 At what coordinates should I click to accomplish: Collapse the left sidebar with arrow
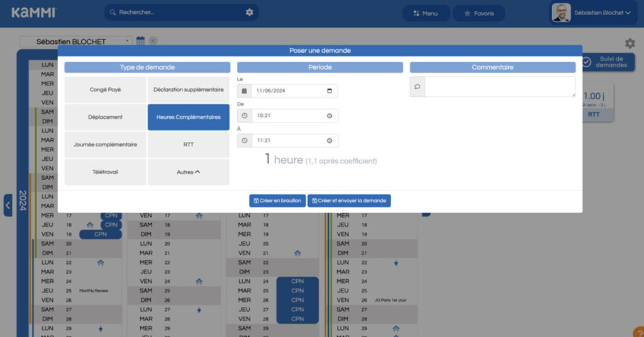8,205
